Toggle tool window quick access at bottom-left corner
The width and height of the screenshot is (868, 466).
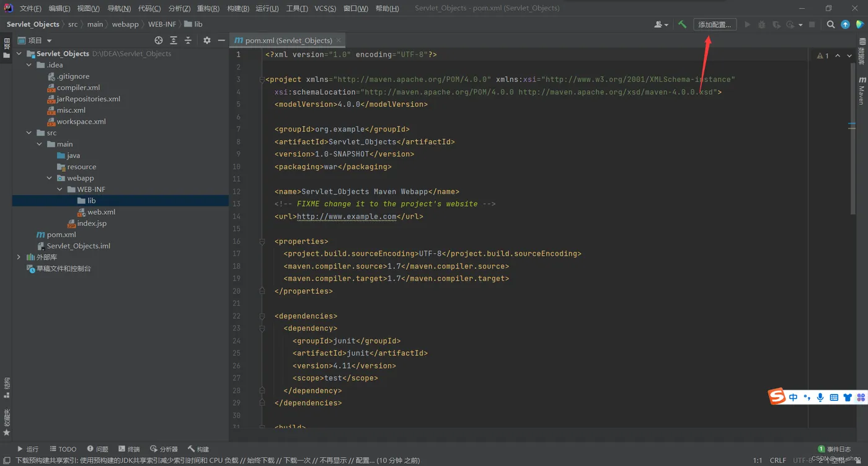pos(6,460)
